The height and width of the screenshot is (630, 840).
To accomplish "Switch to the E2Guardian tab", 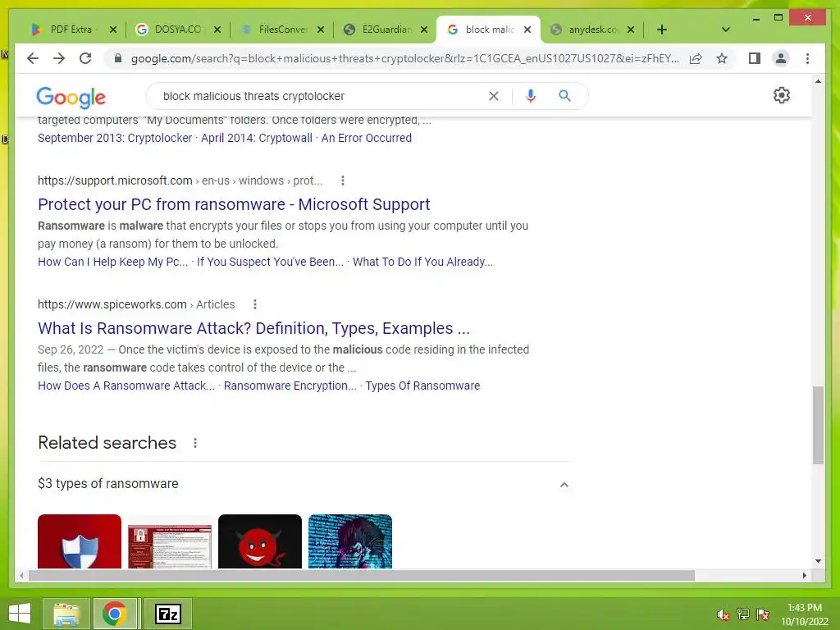I will point(386,30).
